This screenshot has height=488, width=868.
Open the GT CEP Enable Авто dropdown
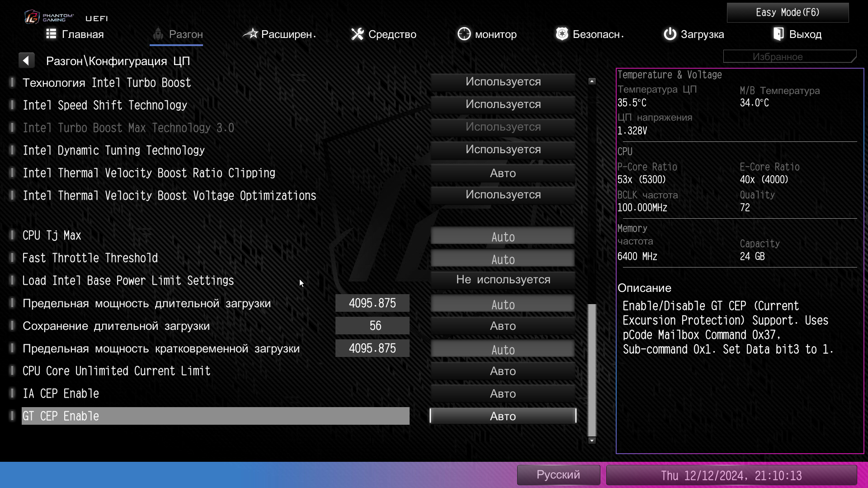point(503,416)
